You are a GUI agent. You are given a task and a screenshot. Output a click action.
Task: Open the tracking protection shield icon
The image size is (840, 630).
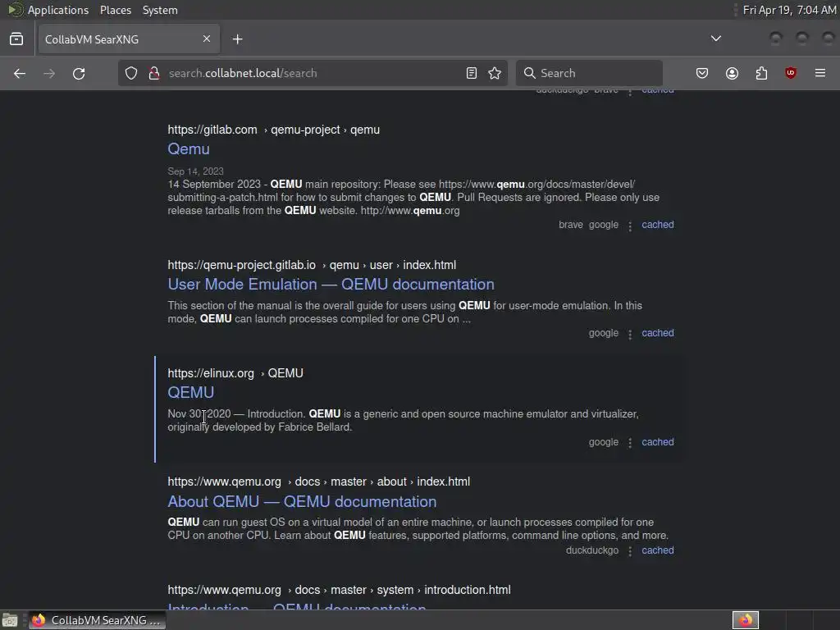tap(131, 73)
